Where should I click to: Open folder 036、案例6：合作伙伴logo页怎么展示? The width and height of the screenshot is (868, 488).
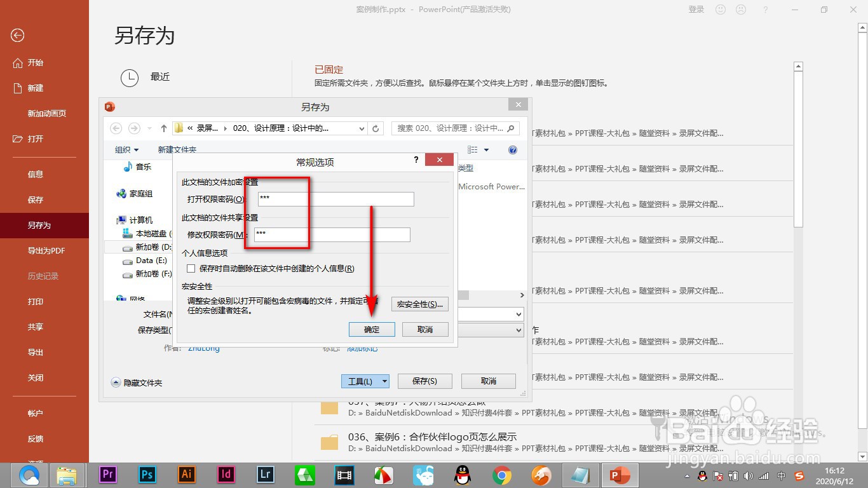coord(432,437)
